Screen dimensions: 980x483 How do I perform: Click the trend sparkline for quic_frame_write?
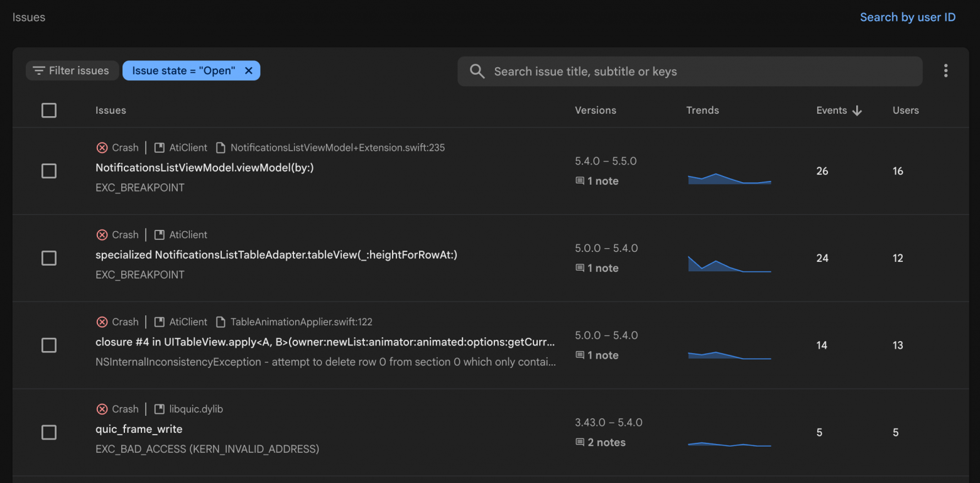point(729,443)
